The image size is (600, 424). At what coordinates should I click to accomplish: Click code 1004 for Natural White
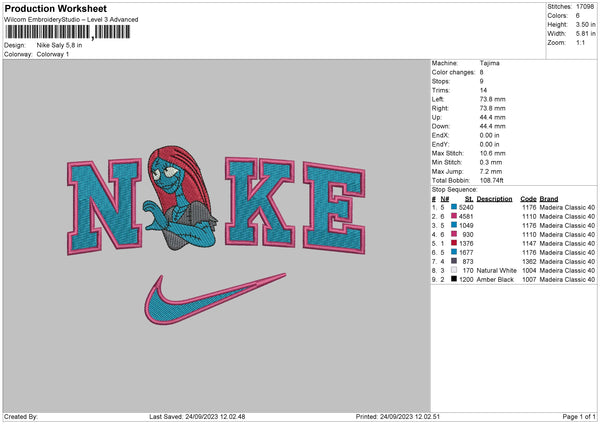coord(529,271)
